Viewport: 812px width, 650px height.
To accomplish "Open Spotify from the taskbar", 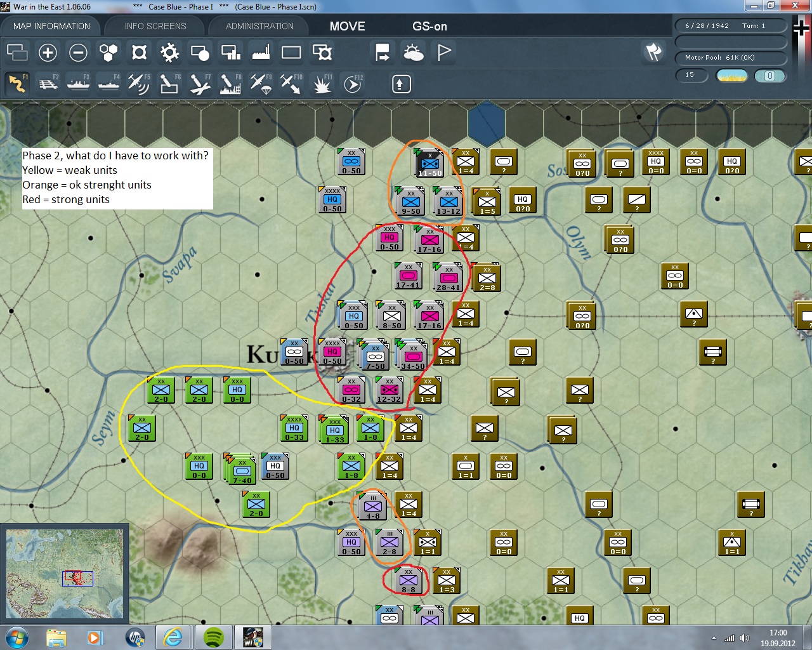I will pos(214,637).
